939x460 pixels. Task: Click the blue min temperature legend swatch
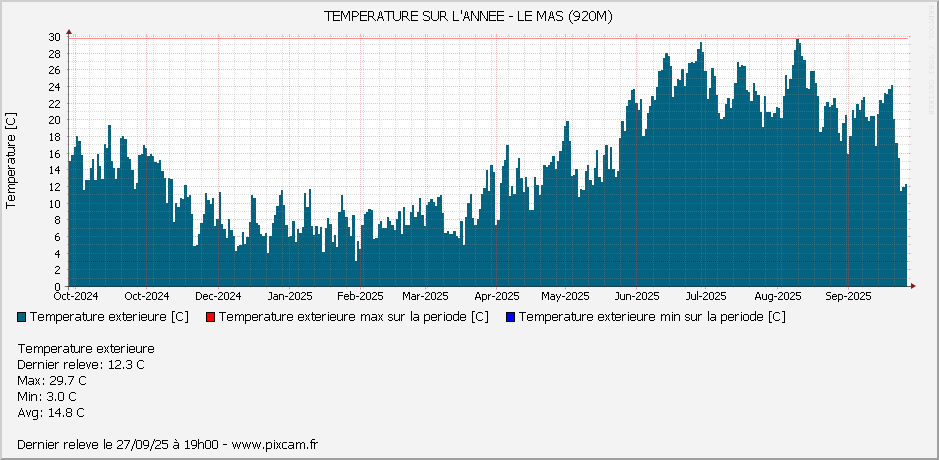point(511,317)
